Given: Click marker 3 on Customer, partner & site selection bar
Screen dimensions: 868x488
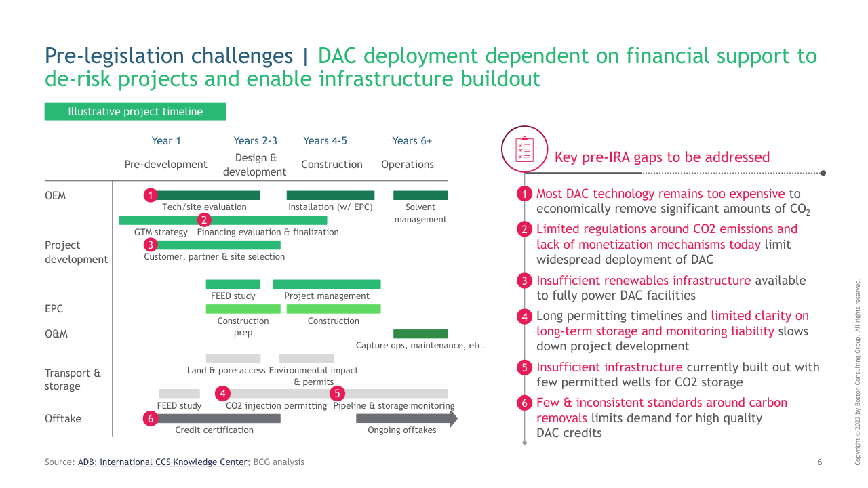Looking at the screenshot, I should [x=151, y=245].
